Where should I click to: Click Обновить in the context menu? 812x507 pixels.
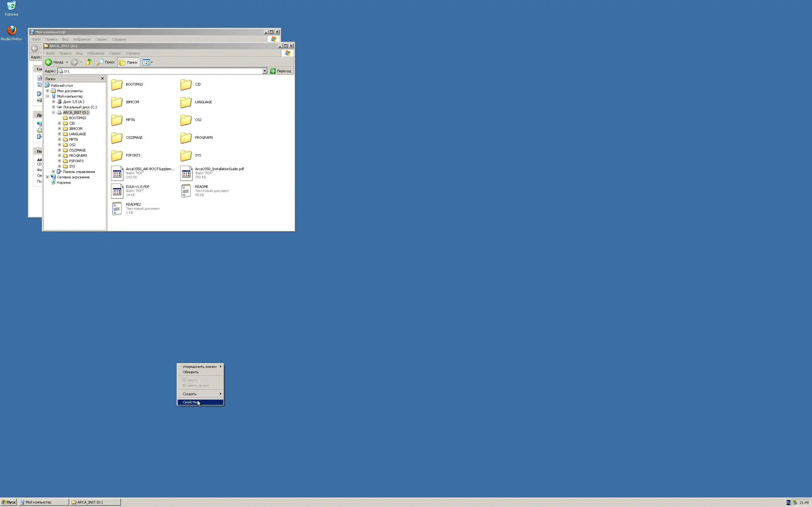(191, 372)
